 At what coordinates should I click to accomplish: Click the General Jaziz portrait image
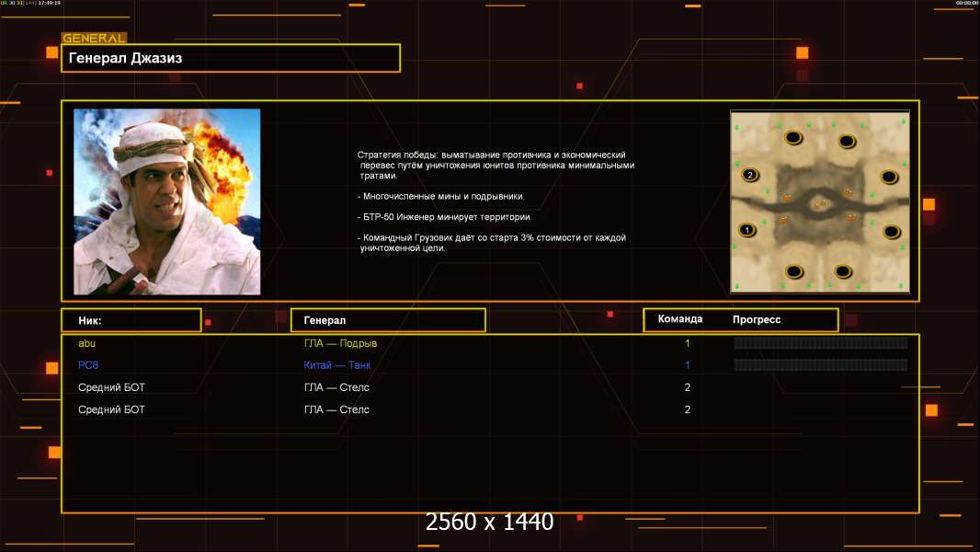[167, 201]
